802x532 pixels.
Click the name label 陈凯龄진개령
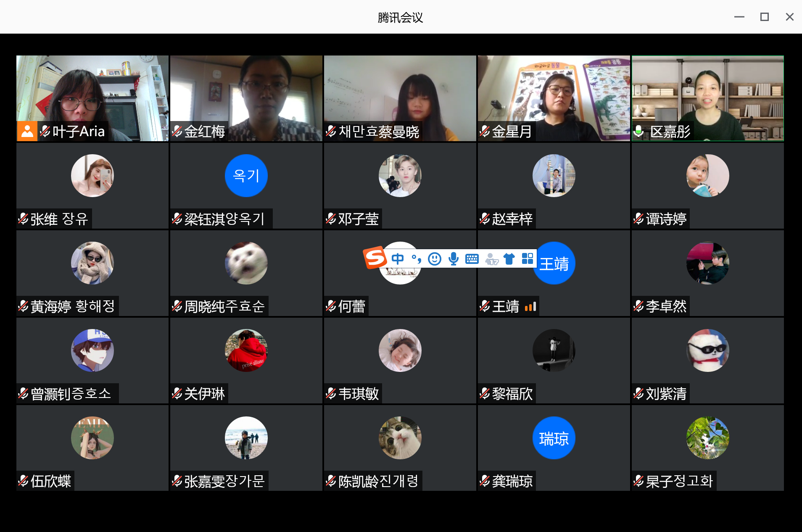(378, 481)
